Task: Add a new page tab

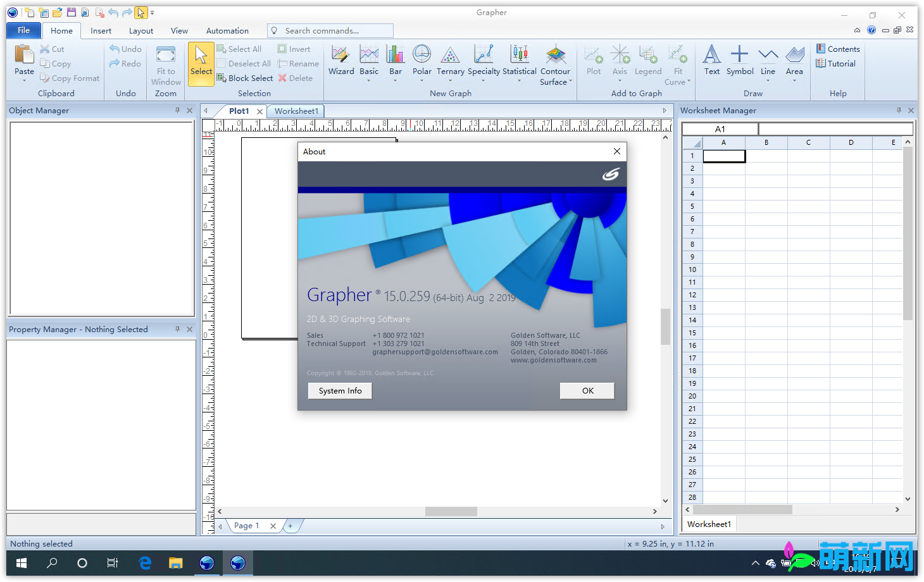Action: tap(290, 526)
